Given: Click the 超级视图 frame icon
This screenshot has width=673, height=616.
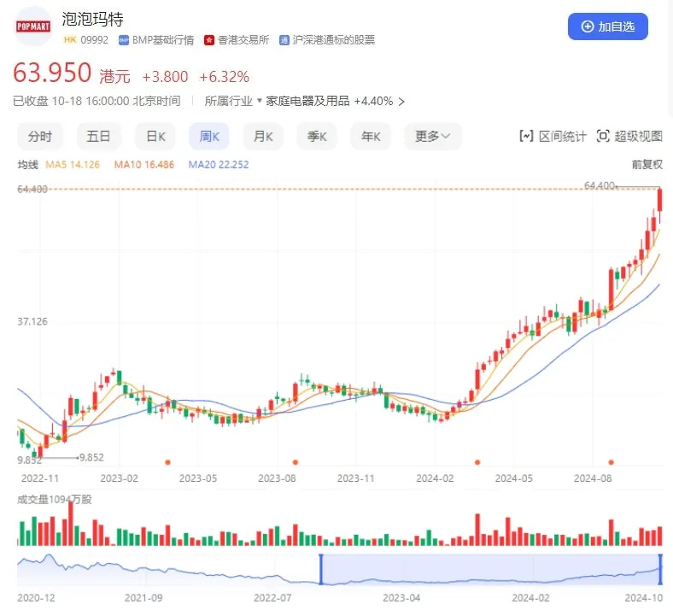Looking at the screenshot, I should pyautogui.click(x=603, y=136).
